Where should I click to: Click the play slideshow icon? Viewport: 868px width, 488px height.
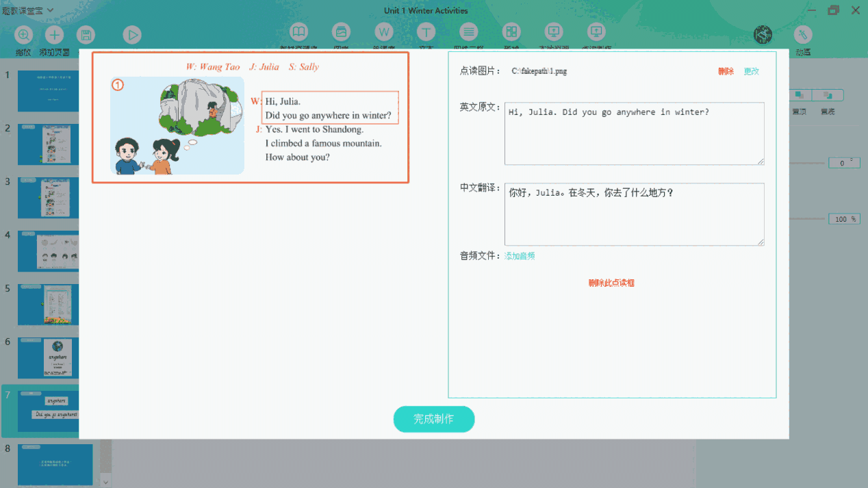pyautogui.click(x=132, y=35)
